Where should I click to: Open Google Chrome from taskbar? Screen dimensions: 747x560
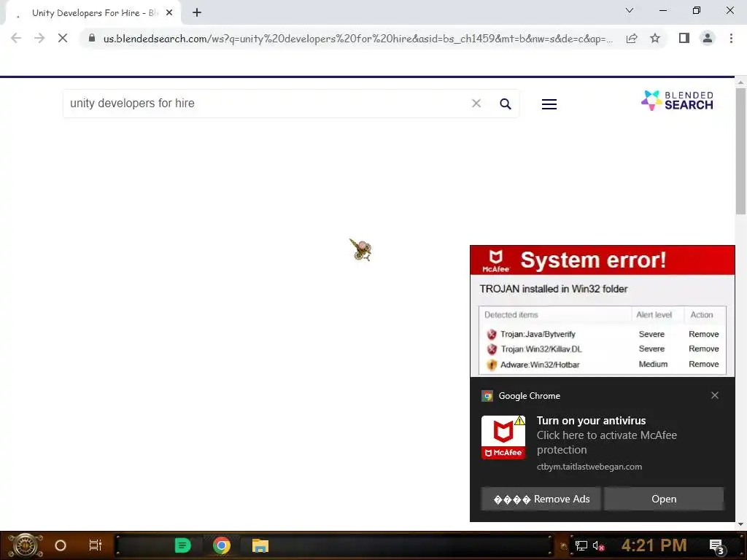click(x=222, y=545)
